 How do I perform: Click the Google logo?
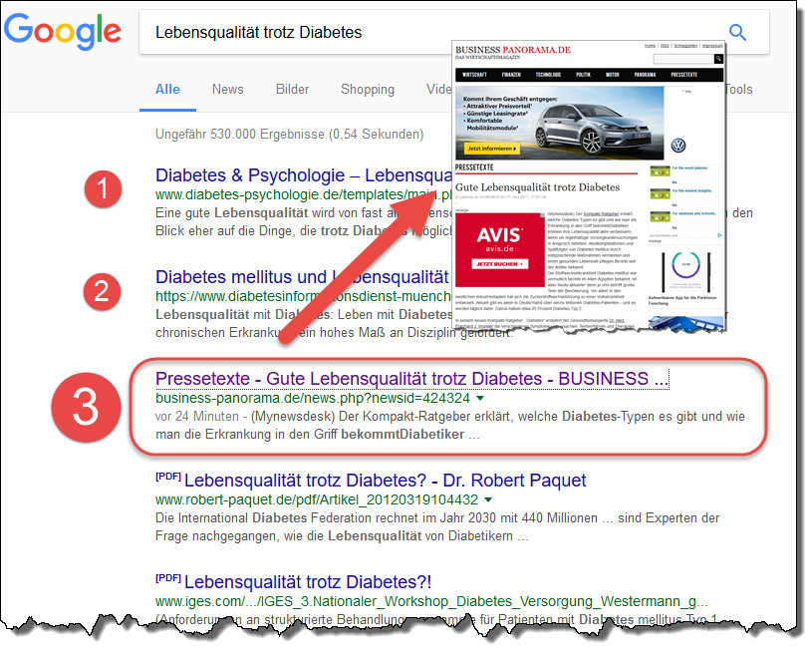[62, 32]
